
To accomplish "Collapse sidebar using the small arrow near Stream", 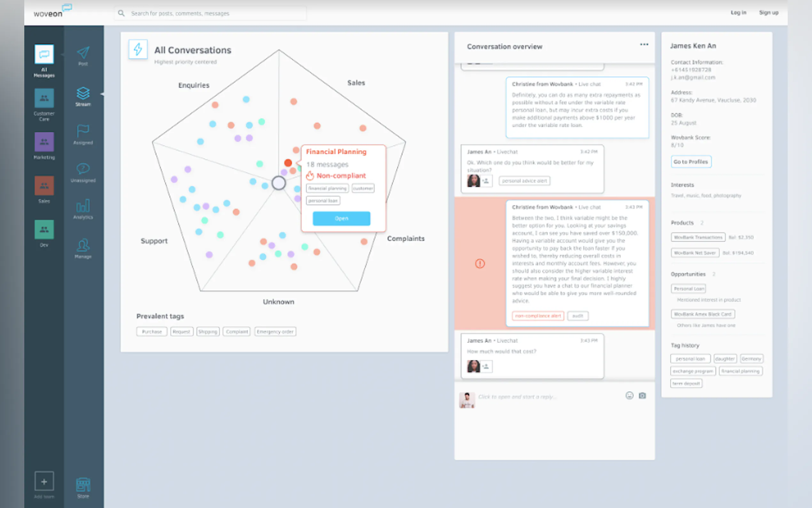I will pos(102,94).
